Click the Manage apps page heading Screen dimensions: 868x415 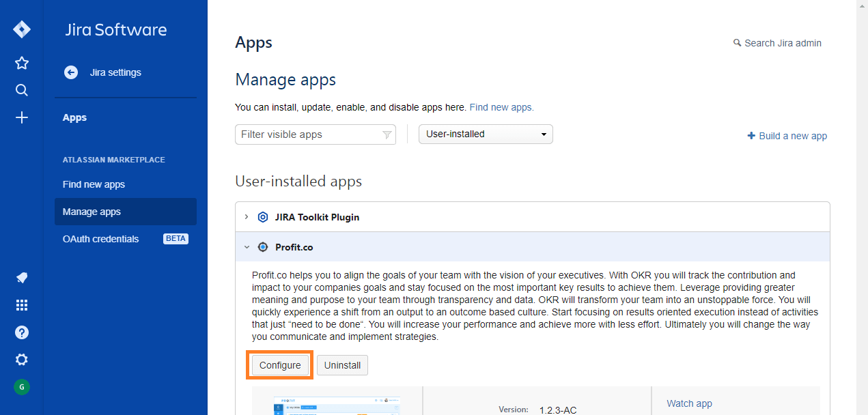click(285, 80)
